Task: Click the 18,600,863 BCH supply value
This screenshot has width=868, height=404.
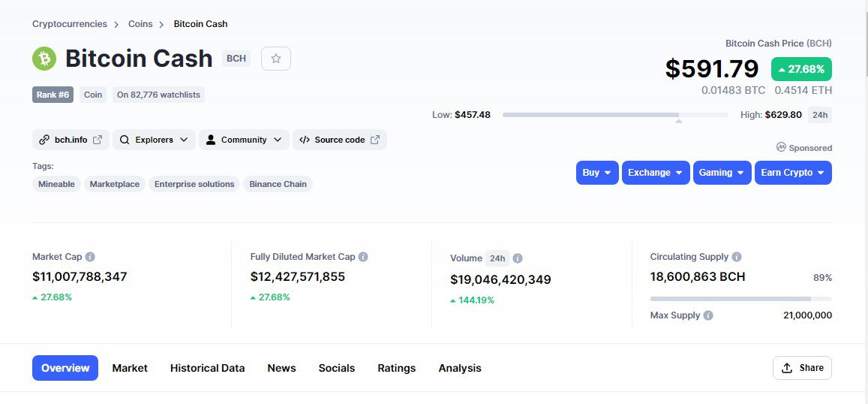Action: 698,276
